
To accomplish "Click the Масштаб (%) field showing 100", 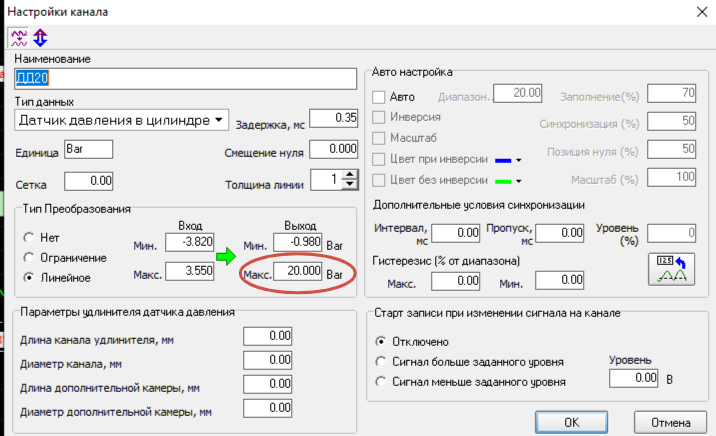I will 671,177.
